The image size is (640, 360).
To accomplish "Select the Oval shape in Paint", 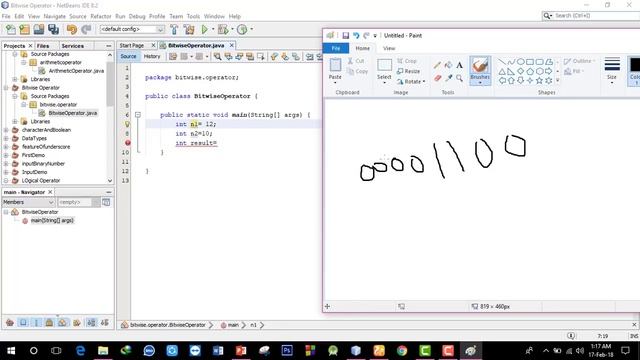I will click(x=521, y=62).
